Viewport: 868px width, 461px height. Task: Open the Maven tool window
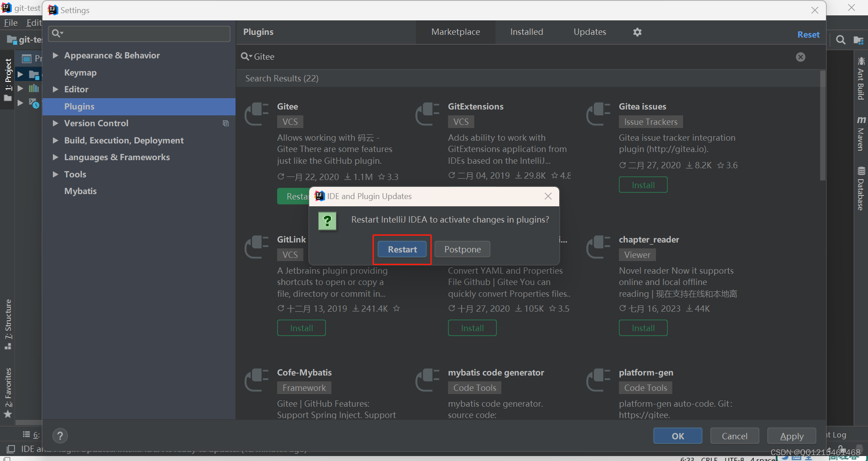click(x=861, y=133)
